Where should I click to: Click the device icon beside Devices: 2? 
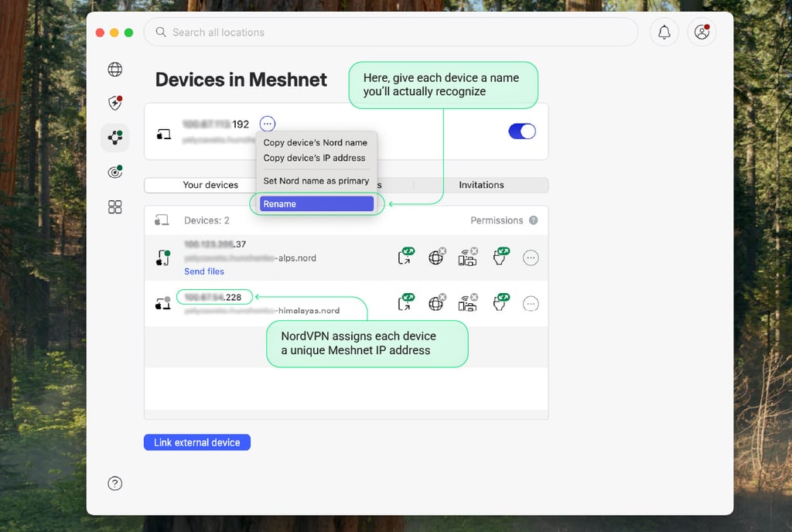click(162, 220)
